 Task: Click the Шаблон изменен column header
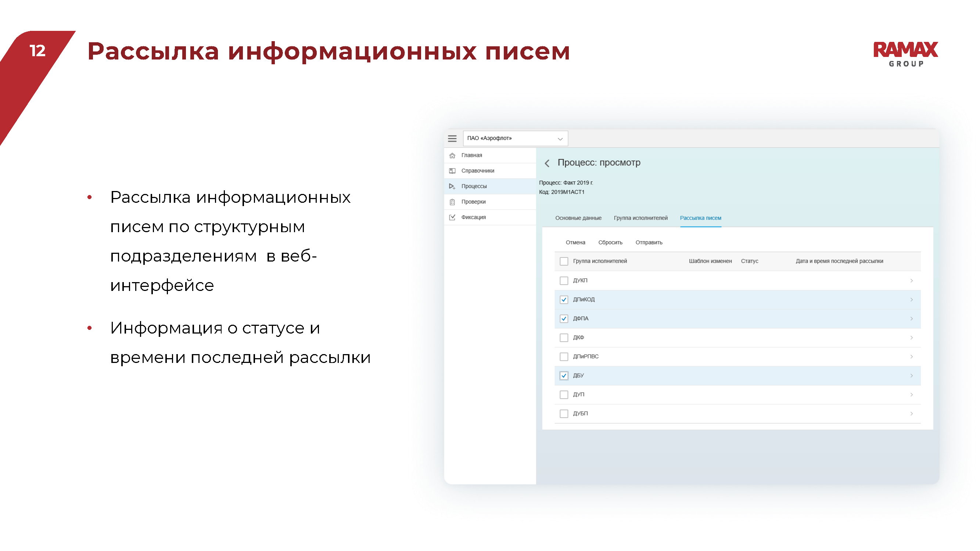[710, 261]
